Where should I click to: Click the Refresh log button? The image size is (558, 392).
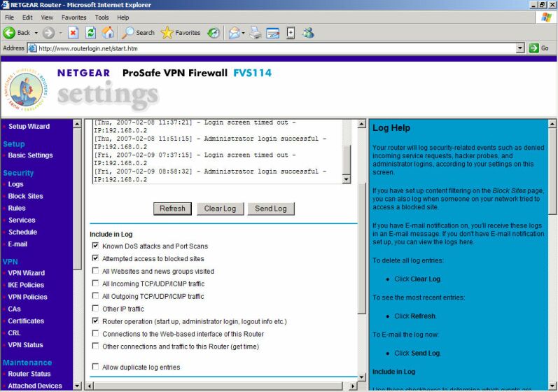[173, 209]
